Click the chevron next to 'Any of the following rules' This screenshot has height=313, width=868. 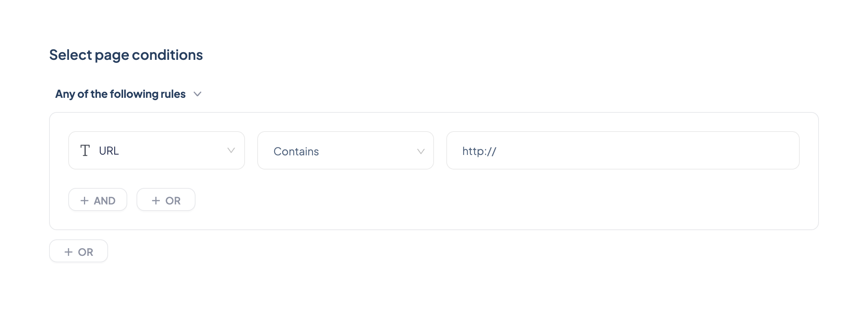[x=197, y=94]
